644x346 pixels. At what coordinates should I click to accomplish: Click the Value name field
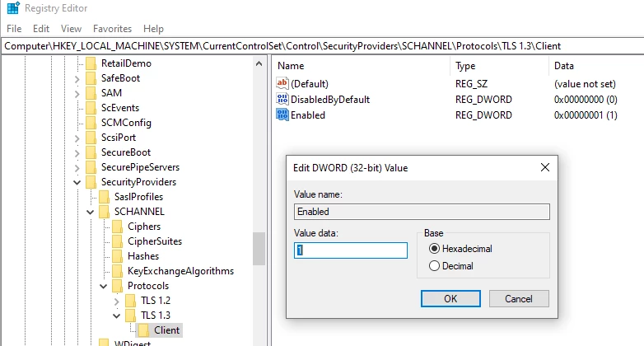(x=422, y=212)
